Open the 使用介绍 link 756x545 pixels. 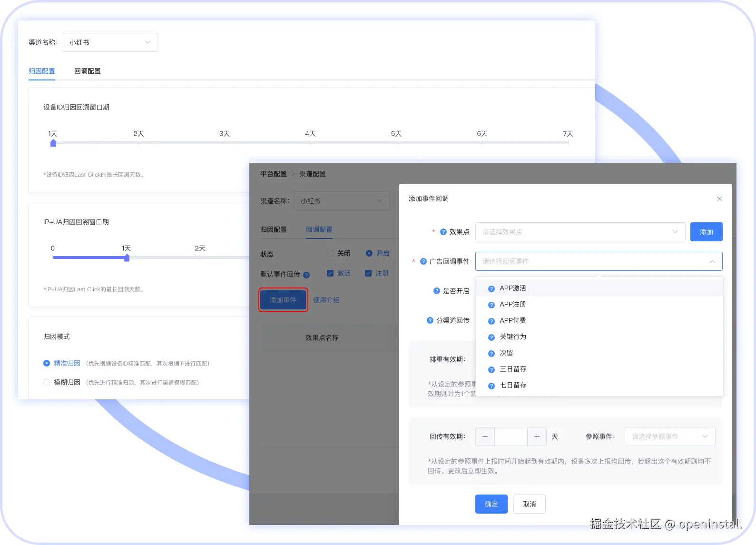[x=326, y=300]
